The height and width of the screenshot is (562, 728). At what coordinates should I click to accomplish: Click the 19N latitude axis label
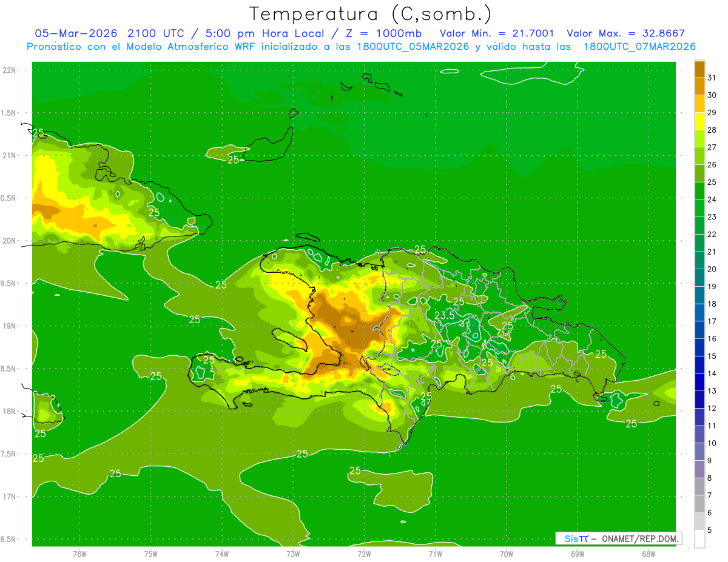[10, 326]
